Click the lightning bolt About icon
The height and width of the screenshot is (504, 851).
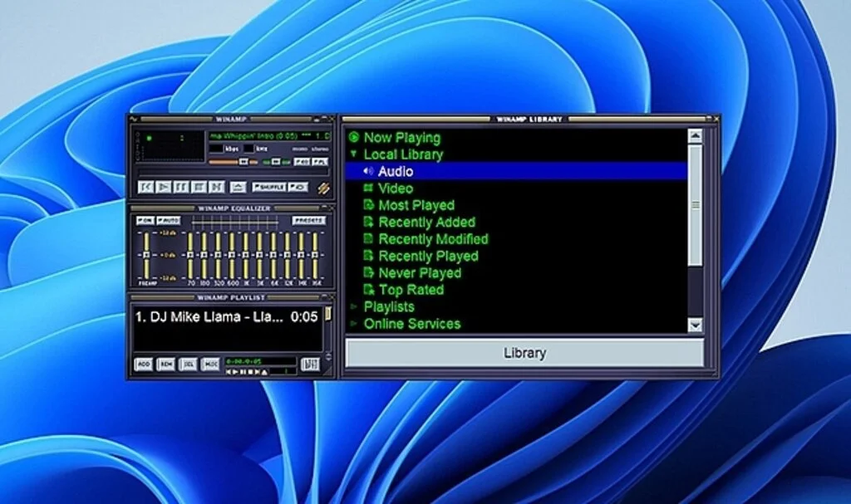coord(323,188)
